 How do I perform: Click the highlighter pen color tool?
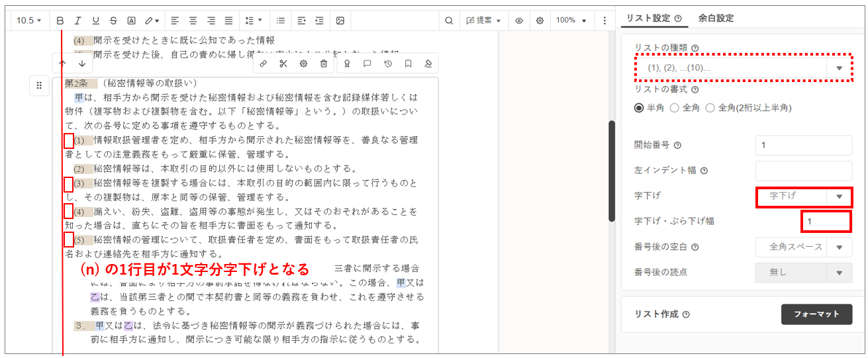tap(152, 21)
